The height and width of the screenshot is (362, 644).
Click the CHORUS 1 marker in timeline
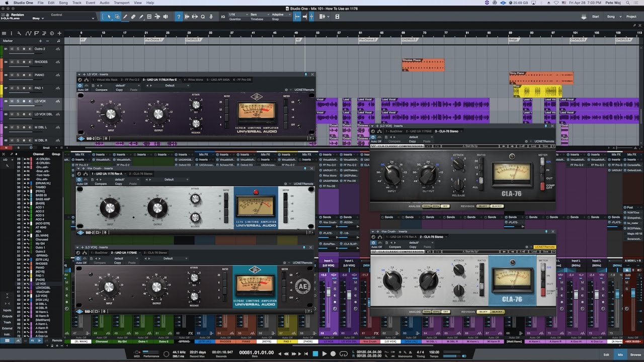pyautogui.click(x=193, y=39)
